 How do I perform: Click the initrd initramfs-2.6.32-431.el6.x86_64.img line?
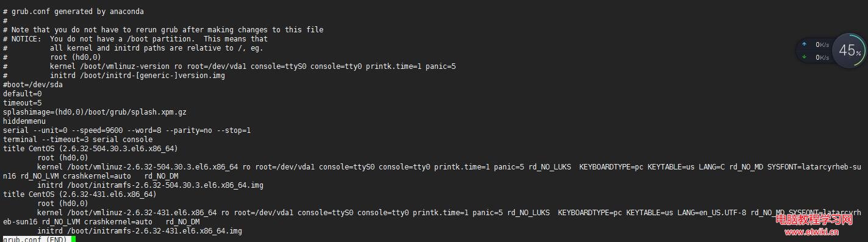coord(140,231)
